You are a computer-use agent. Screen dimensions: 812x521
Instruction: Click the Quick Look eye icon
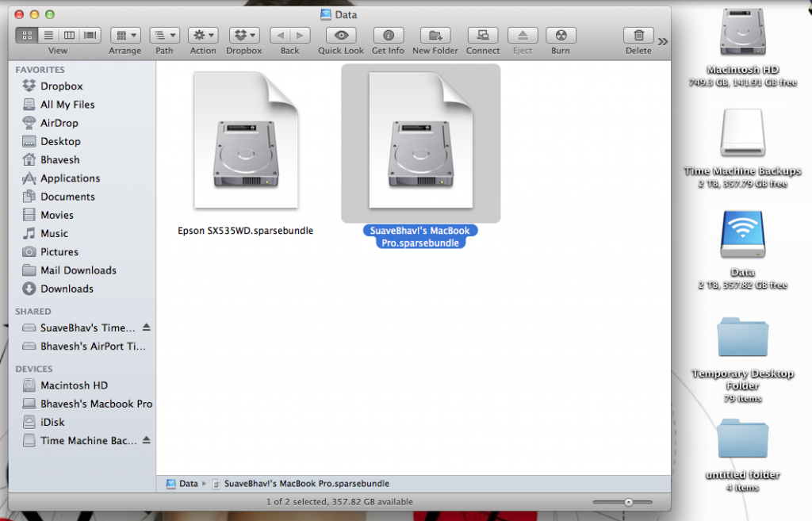point(341,36)
